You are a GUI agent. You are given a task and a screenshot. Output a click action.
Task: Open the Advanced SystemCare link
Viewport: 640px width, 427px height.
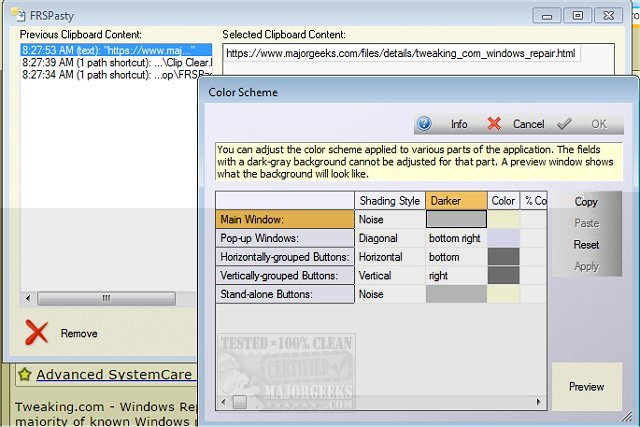click(114, 374)
